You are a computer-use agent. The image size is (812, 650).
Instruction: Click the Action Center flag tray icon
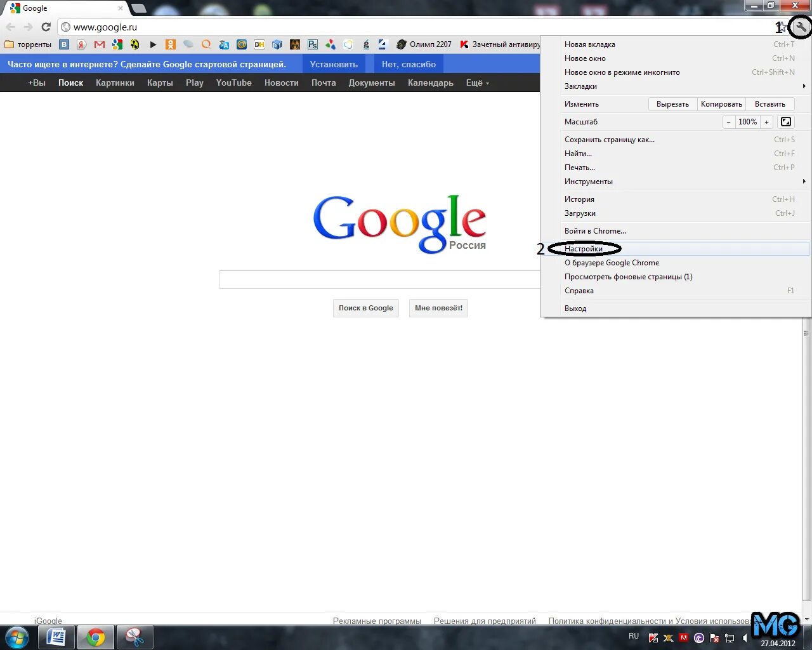(714, 638)
